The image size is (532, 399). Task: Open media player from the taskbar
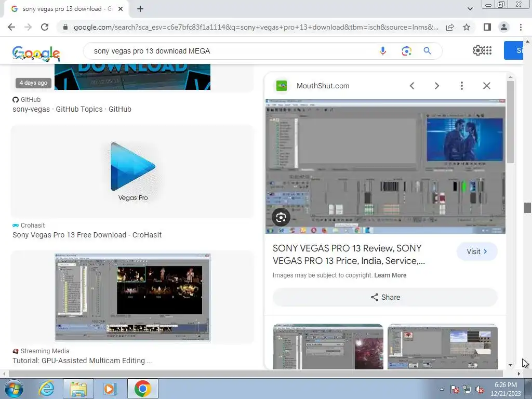(110, 389)
